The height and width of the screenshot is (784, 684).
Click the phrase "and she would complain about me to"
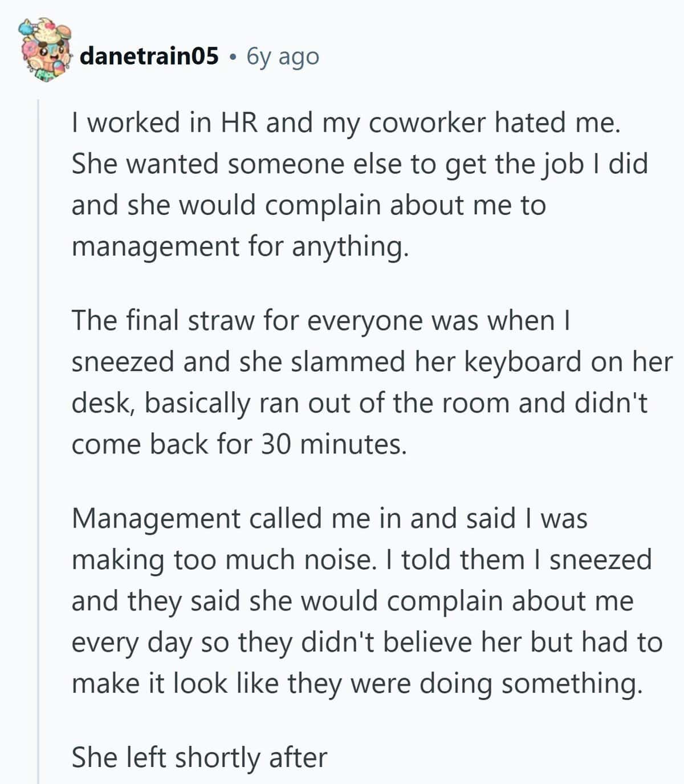click(309, 205)
